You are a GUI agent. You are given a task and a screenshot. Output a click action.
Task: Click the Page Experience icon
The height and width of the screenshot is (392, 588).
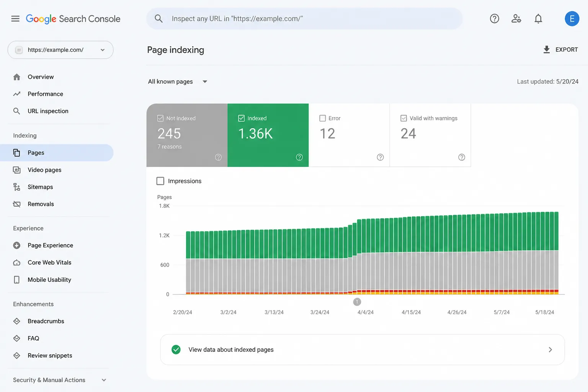[17, 245]
